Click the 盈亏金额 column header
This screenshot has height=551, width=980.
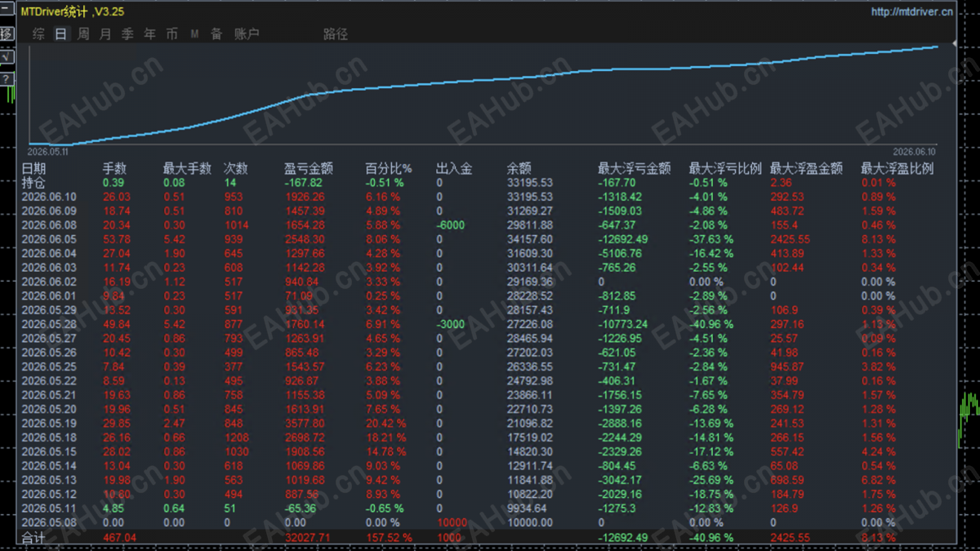click(x=309, y=169)
